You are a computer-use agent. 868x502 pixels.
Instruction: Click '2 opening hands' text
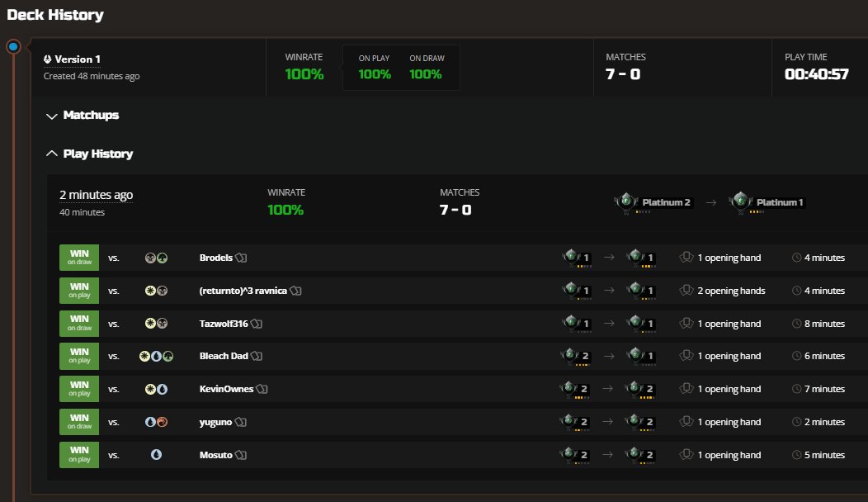click(x=731, y=291)
